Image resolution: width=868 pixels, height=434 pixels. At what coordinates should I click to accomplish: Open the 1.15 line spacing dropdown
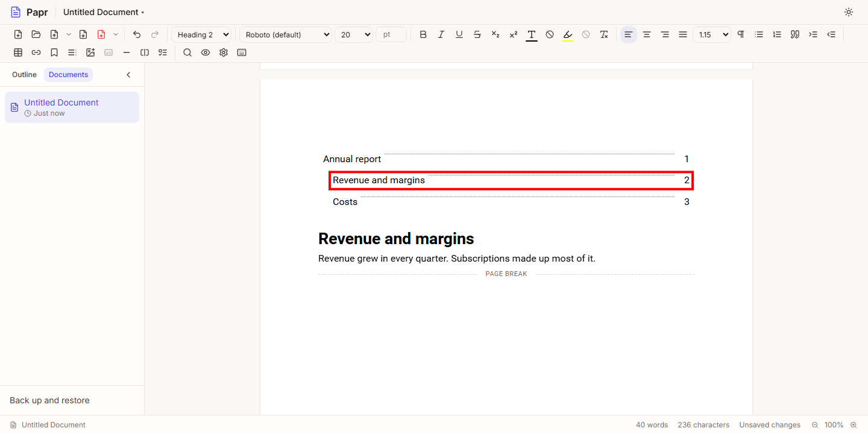coord(712,34)
